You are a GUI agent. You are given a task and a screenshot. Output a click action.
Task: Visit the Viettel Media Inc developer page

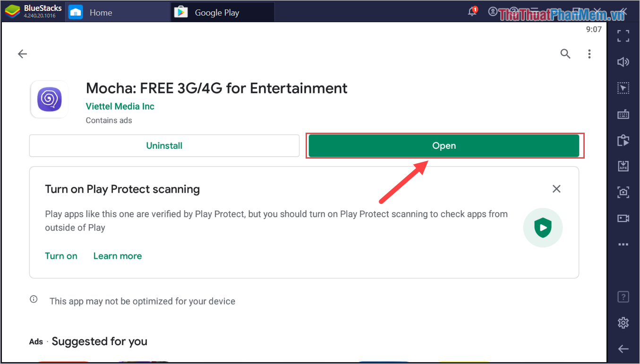(120, 106)
